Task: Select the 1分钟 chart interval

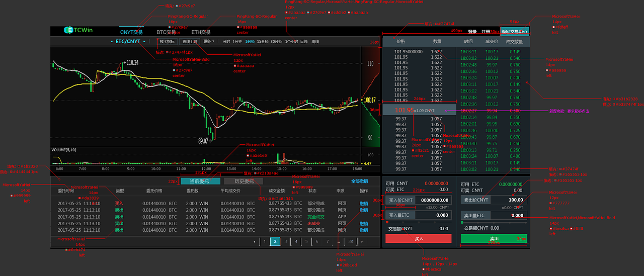Action: pos(237,41)
